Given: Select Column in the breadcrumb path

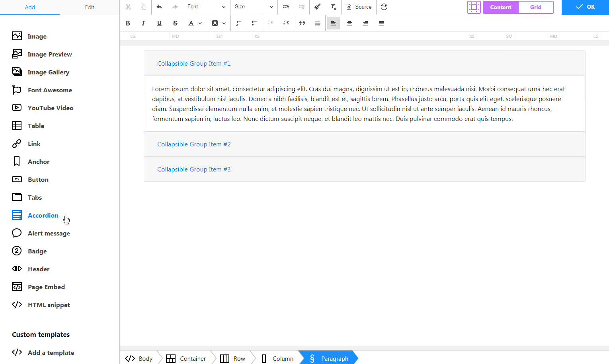Looking at the screenshot, I should click(x=277, y=358).
